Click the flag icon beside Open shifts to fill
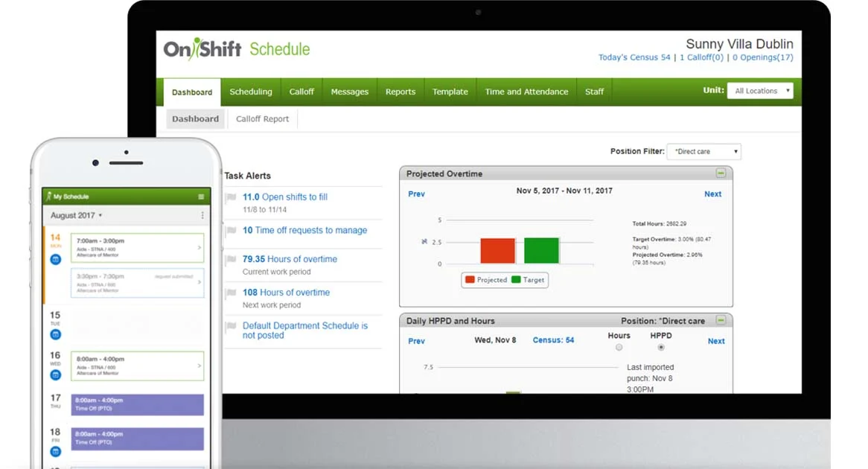 coord(232,198)
